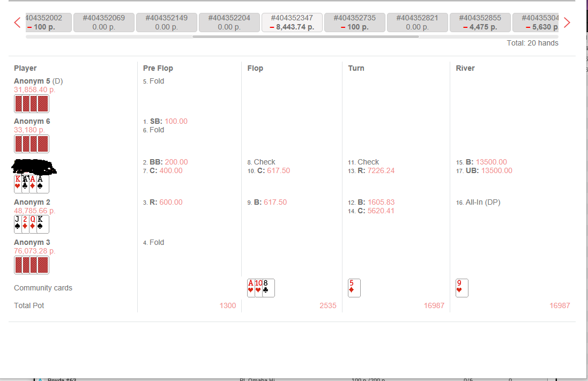This screenshot has width=588, height=381.
Task: Click the flop 8 of clubs card
Action: click(x=269, y=288)
